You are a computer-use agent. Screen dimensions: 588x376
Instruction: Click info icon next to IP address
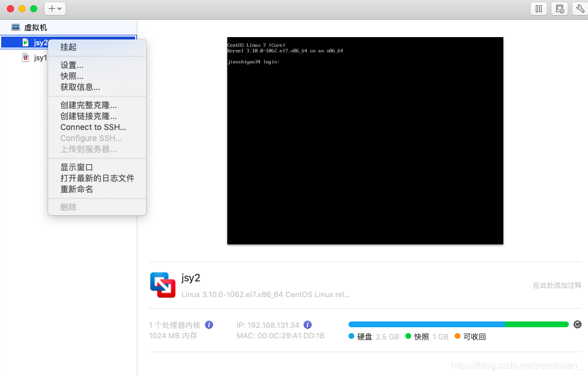click(307, 325)
